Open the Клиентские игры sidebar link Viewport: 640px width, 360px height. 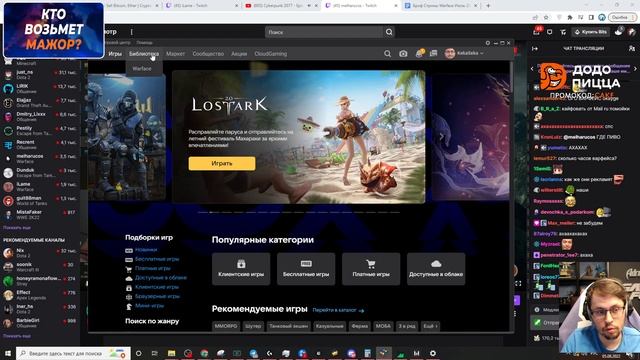[157, 287]
